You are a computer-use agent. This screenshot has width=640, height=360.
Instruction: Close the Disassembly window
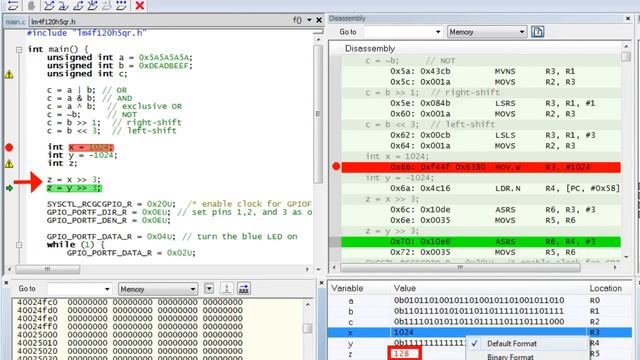(628, 18)
